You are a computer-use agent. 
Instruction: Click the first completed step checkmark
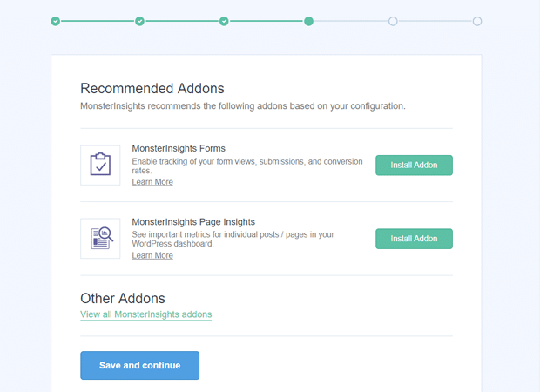(x=56, y=21)
